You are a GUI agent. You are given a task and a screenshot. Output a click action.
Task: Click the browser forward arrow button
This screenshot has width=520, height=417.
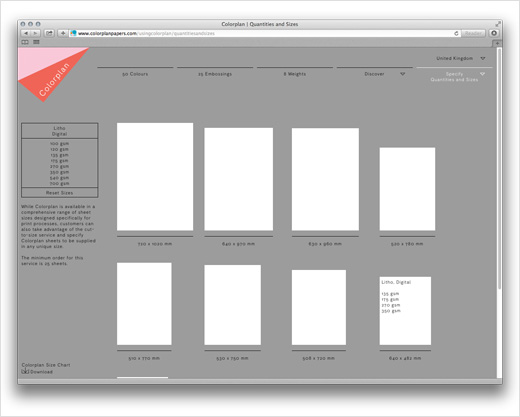pyautogui.click(x=35, y=33)
